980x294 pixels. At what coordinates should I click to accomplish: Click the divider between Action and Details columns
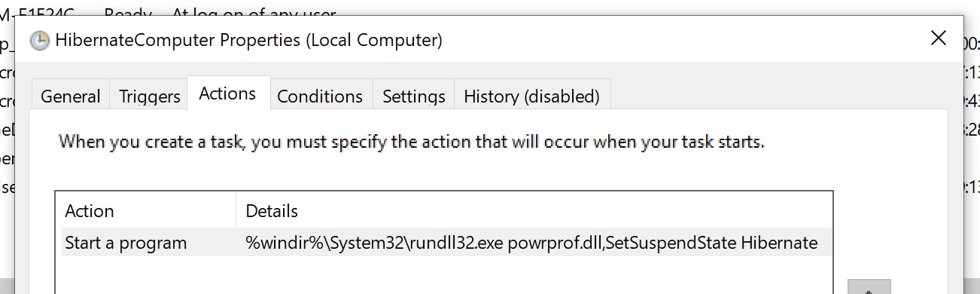[x=236, y=210]
